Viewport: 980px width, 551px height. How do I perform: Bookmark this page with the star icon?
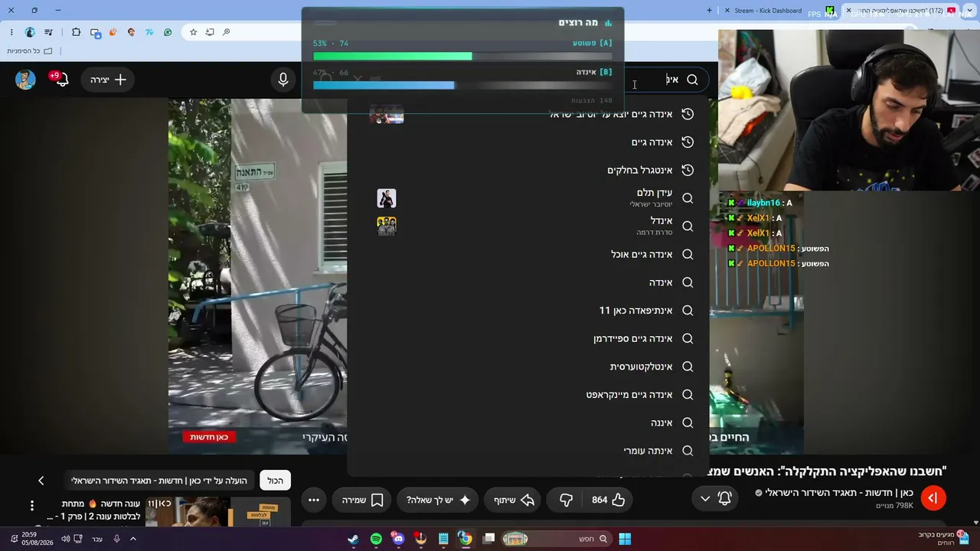point(193,32)
